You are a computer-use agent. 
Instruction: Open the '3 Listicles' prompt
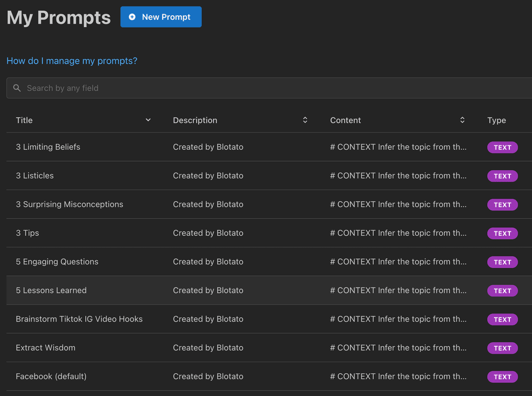point(34,176)
